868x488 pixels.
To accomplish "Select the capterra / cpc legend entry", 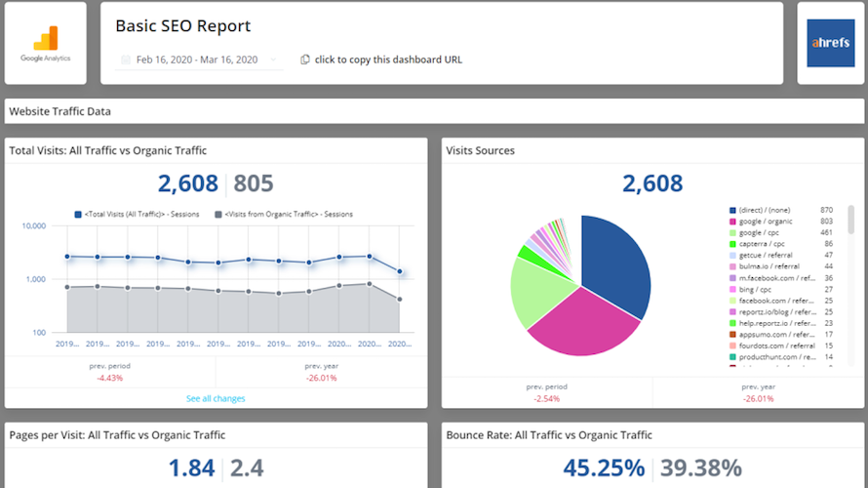I will [780, 244].
